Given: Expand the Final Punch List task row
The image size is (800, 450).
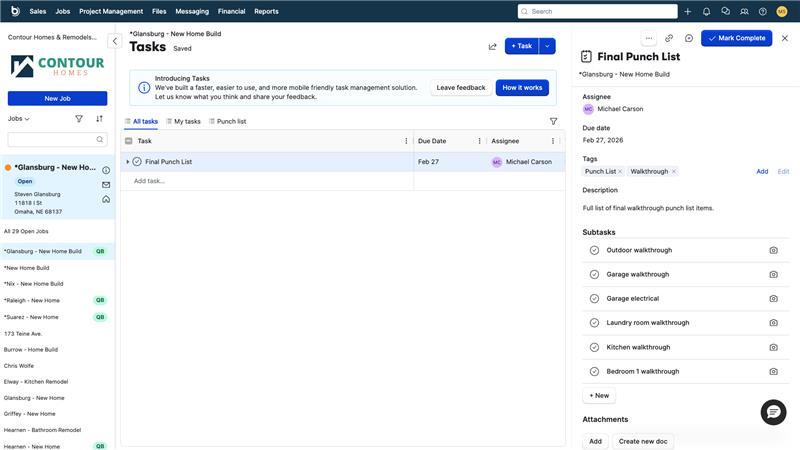Looking at the screenshot, I should pos(127,161).
